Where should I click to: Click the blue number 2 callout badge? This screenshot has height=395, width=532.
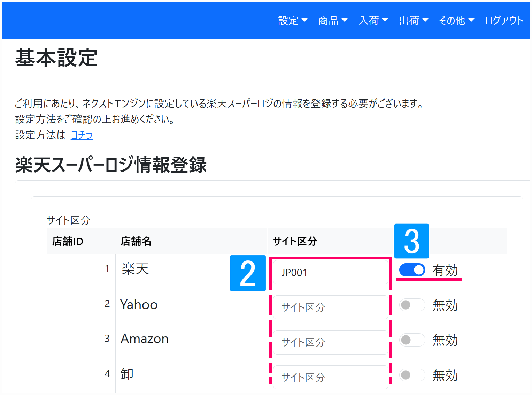click(248, 273)
